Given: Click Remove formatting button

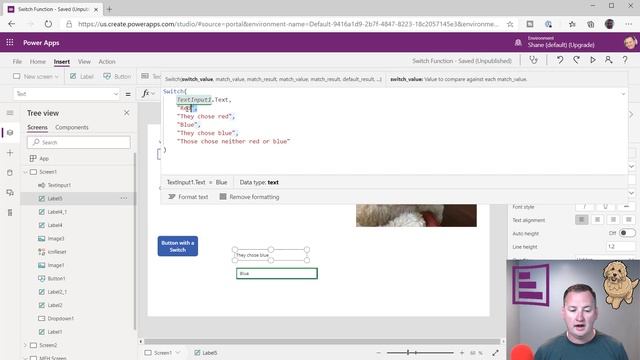Looking at the screenshot, I should 249,197.
